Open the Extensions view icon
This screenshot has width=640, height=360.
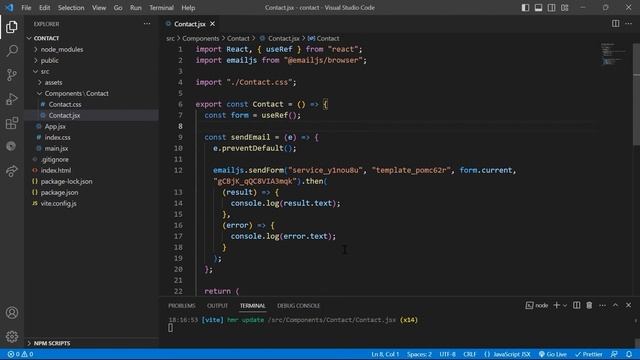12,123
